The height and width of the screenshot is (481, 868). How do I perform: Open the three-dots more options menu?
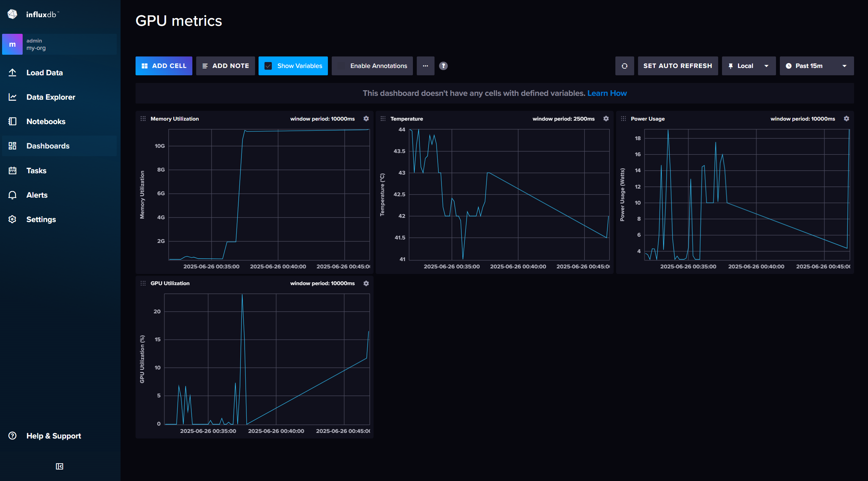425,66
